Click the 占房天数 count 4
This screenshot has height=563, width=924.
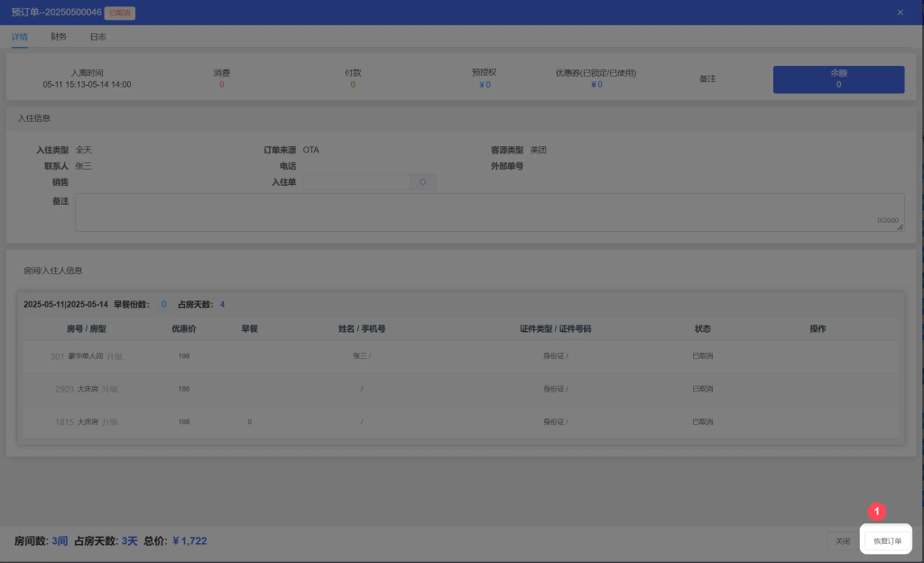pos(222,305)
